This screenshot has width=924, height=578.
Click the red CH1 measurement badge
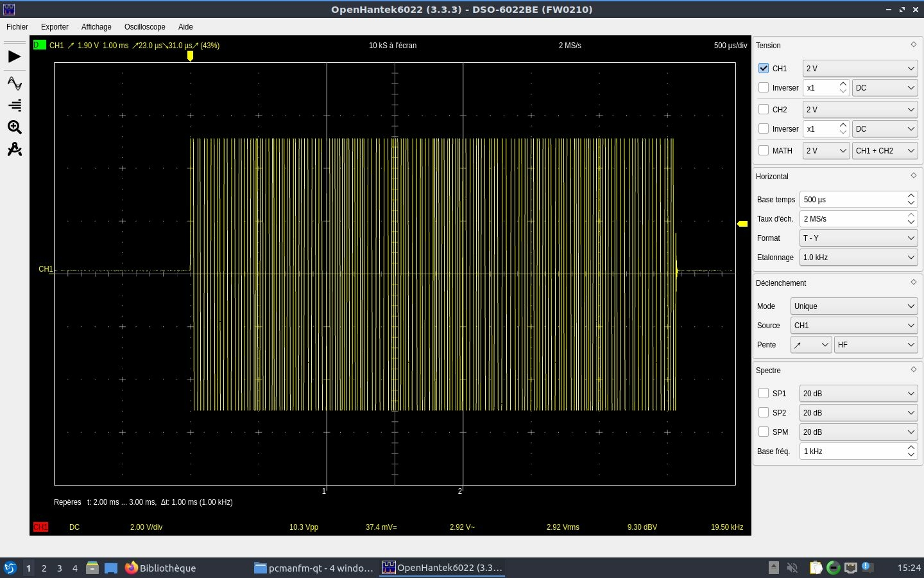[40, 527]
